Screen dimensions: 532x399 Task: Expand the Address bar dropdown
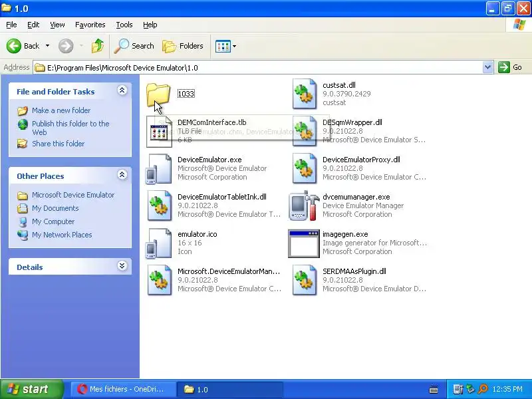[x=487, y=67]
